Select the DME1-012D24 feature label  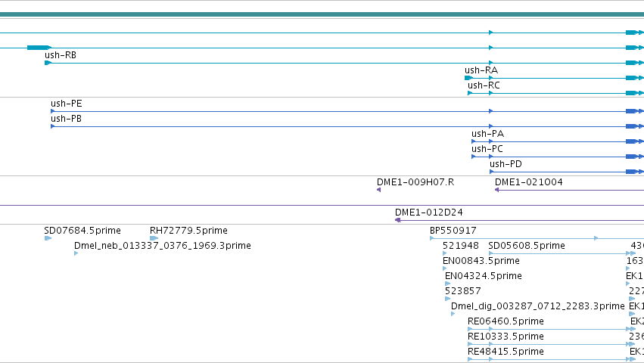click(429, 213)
